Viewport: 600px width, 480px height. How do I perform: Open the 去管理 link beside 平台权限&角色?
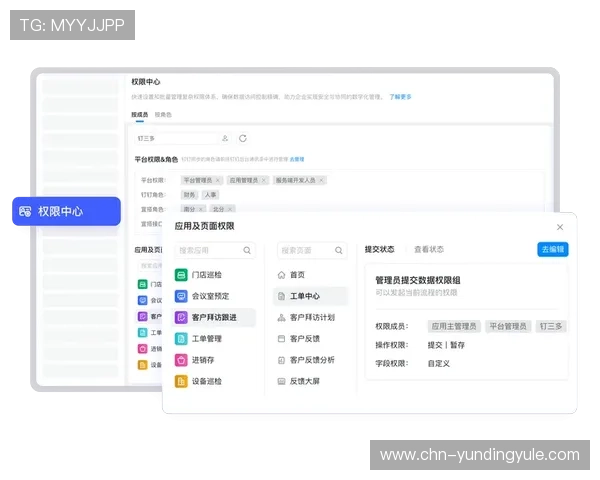(x=297, y=159)
